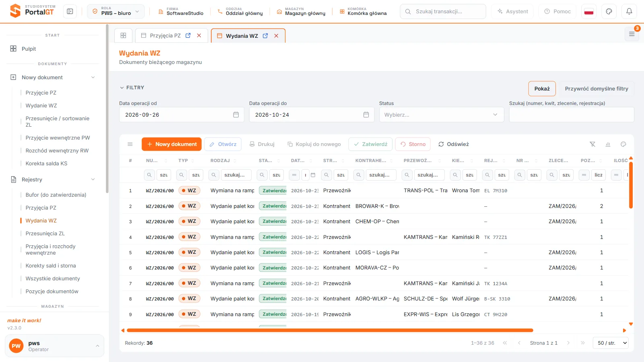Focus the Szukaj transakcji search field

coord(443,12)
